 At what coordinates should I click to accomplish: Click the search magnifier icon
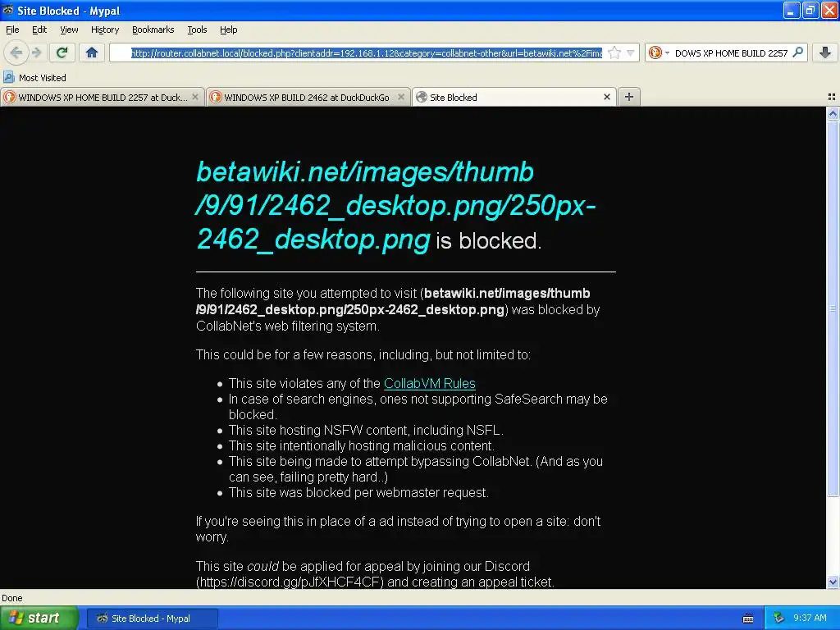click(798, 52)
